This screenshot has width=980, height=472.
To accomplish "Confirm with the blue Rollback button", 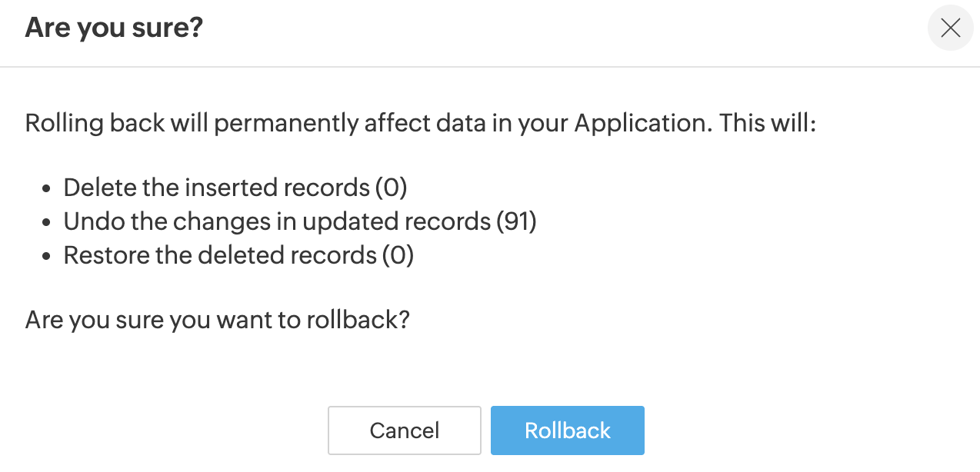I will coord(568,430).
